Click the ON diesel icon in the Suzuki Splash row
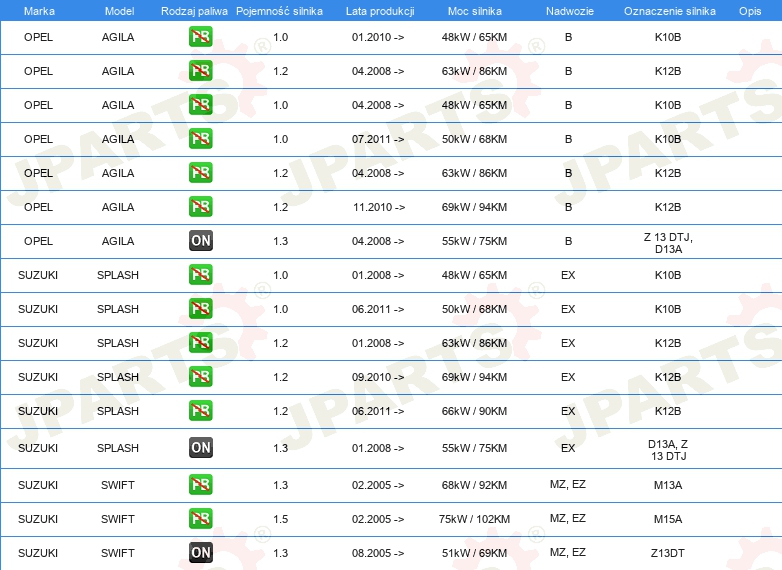This screenshot has height=570, width=782. tap(200, 447)
